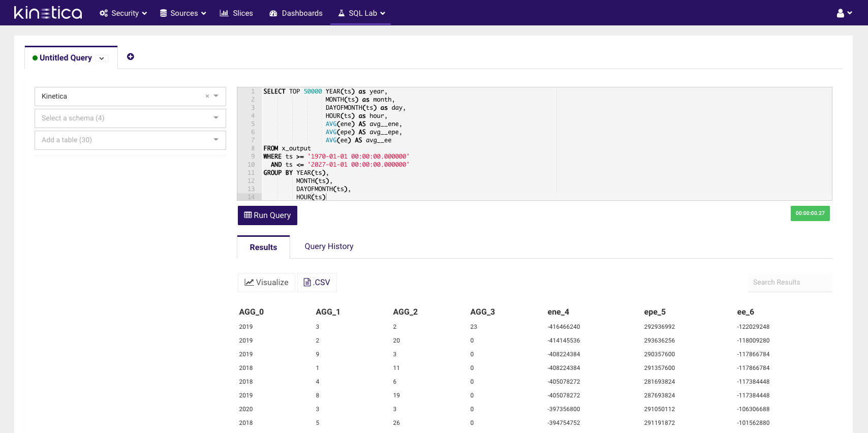Visualize the query results

pos(266,283)
